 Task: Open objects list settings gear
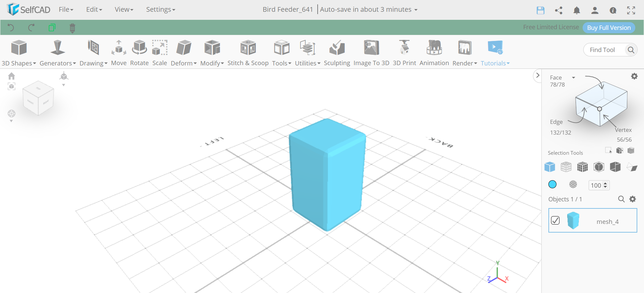(633, 199)
